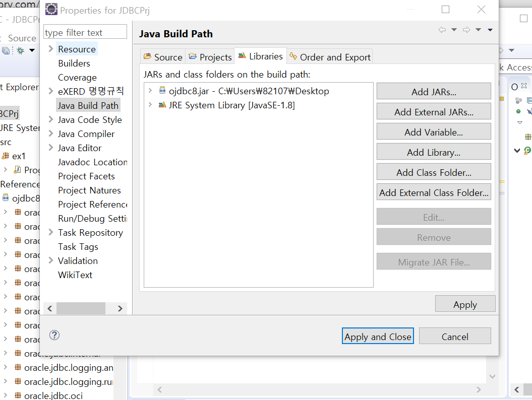
Task: Select Task Tags page
Action: [78, 247]
